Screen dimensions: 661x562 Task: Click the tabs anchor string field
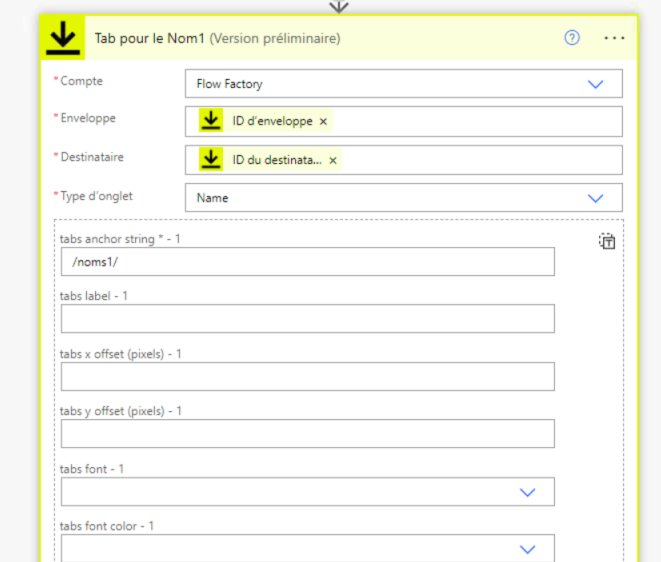click(307, 261)
